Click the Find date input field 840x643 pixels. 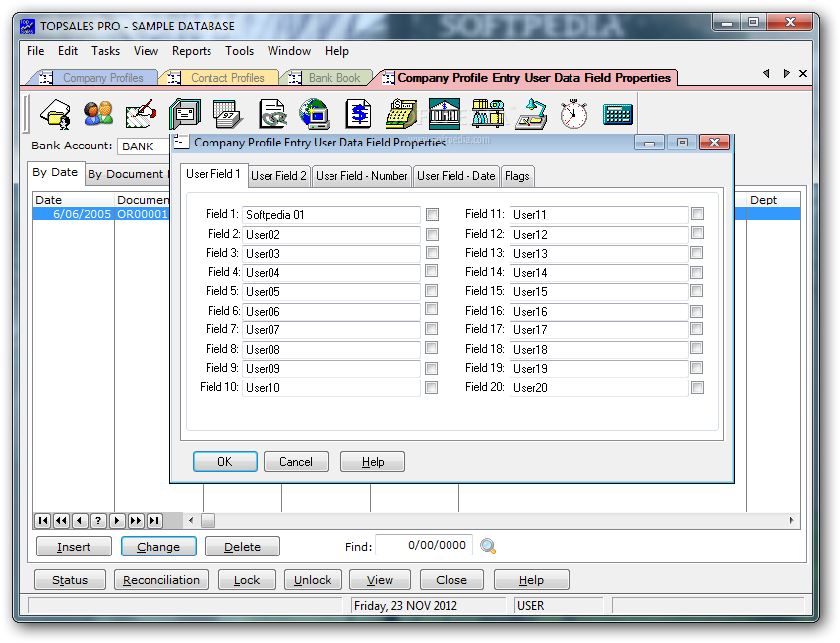click(x=424, y=545)
